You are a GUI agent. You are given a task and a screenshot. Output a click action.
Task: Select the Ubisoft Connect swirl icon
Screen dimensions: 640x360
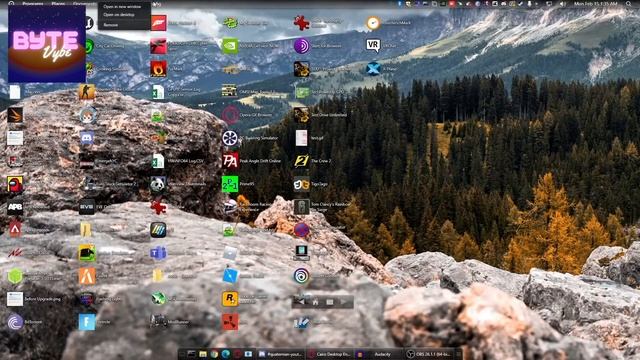[x=302, y=276]
